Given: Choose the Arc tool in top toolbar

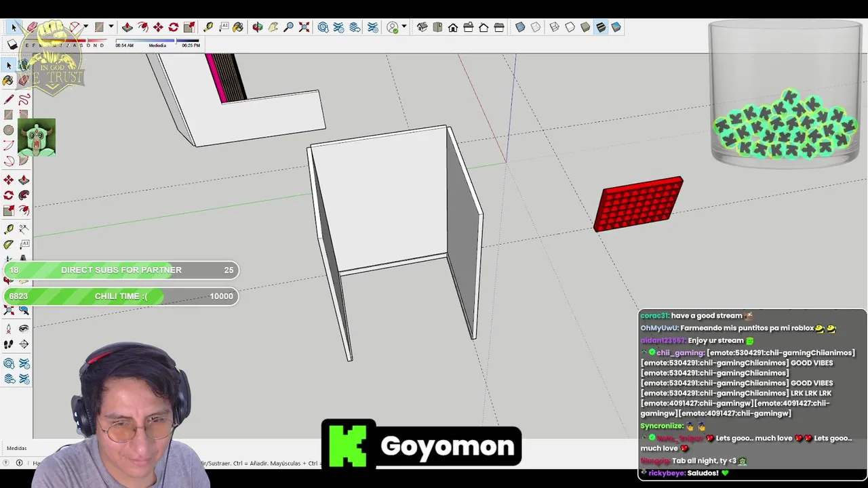Looking at the screenshot, I should tap(74, 27).
